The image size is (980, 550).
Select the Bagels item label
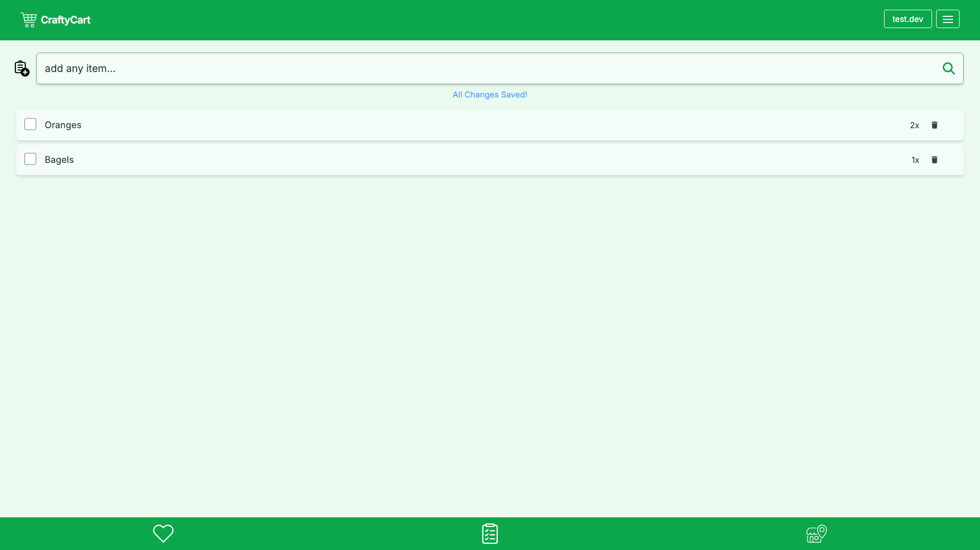point(59,160)
